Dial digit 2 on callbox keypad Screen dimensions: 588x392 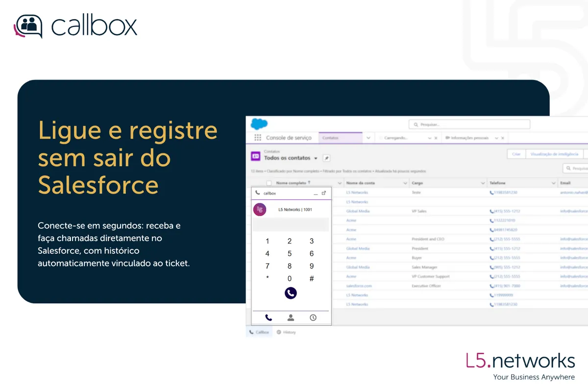pos(290,241)
